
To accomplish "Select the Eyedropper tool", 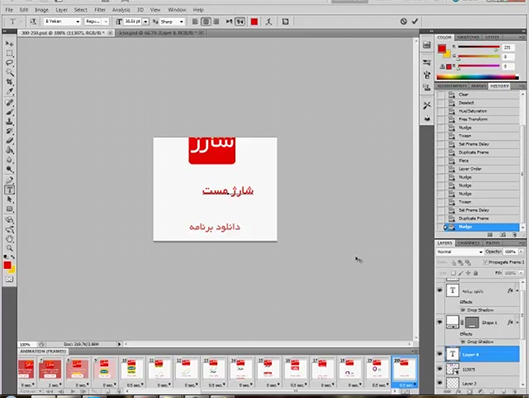I will (9, 91).
